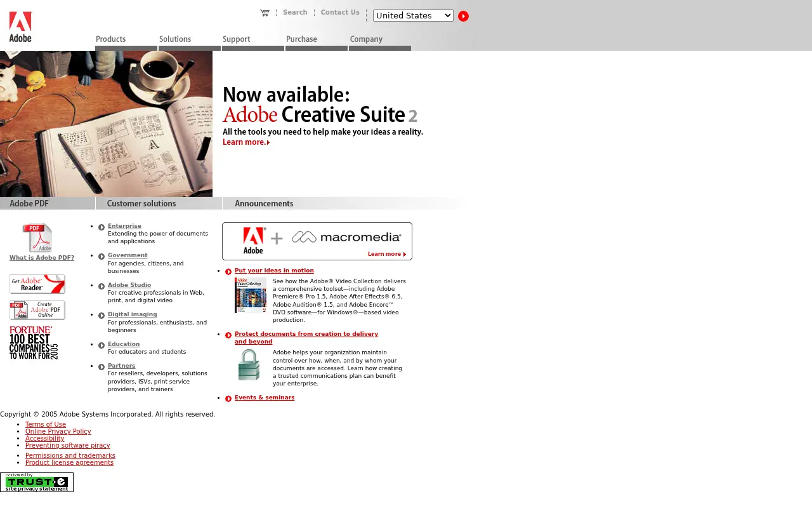Open the Fortune 100 Best Companies badge
This screenshot has height=508, width=812.
point(34,343)
